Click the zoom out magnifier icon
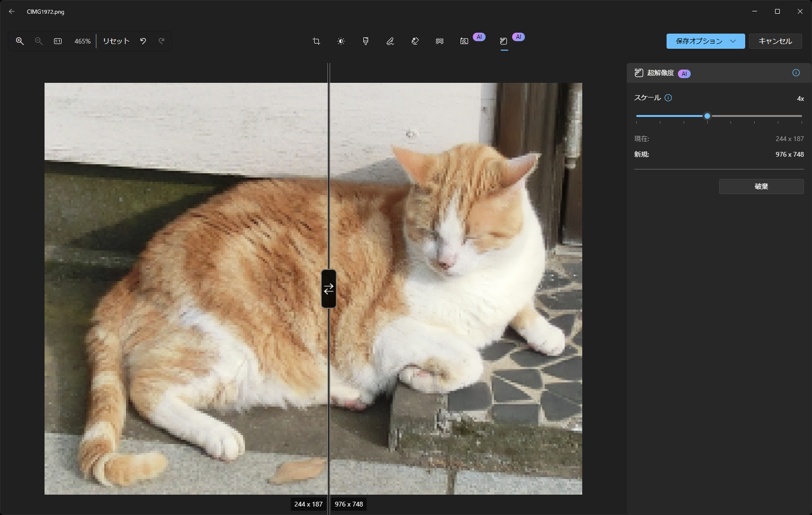The image size is (812, 515). (x=38, y=41)
